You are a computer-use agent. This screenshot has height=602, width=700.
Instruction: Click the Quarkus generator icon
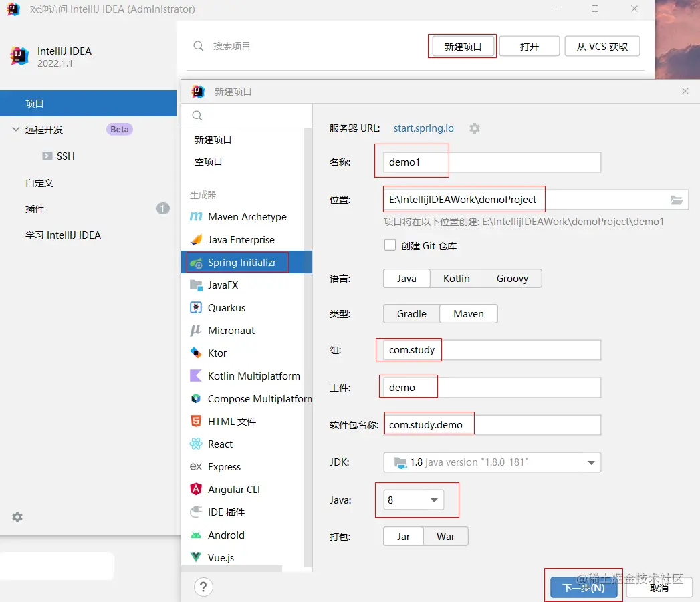pos(195,308)
